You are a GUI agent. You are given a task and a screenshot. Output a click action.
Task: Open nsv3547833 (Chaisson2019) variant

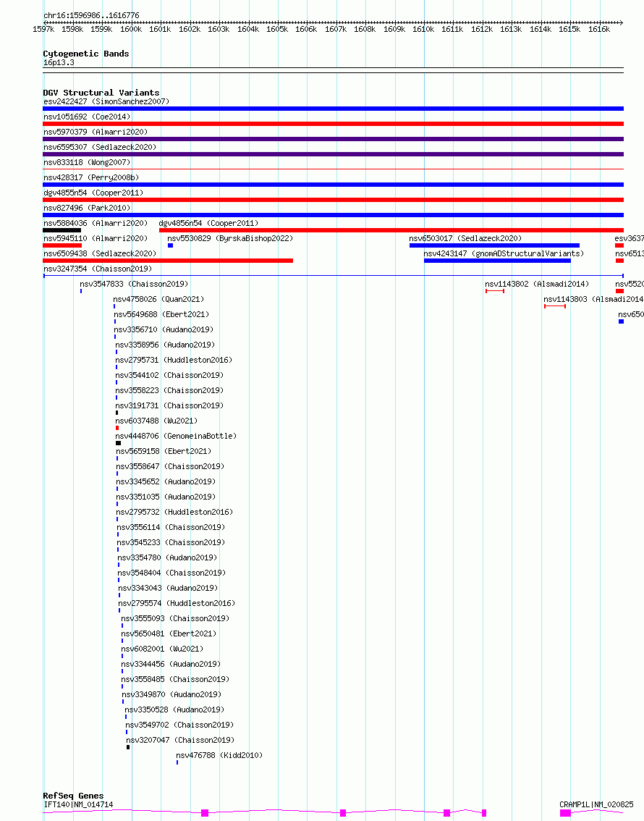click(134, 284)
